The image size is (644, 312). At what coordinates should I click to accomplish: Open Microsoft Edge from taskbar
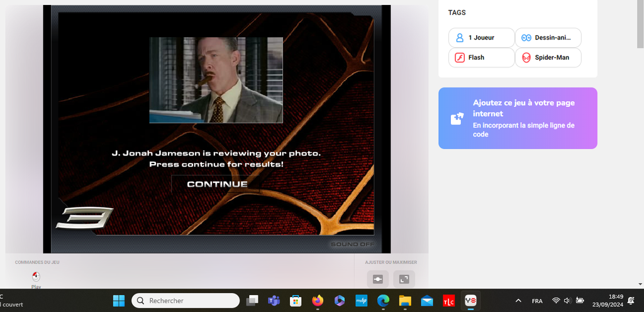point(383,301)
